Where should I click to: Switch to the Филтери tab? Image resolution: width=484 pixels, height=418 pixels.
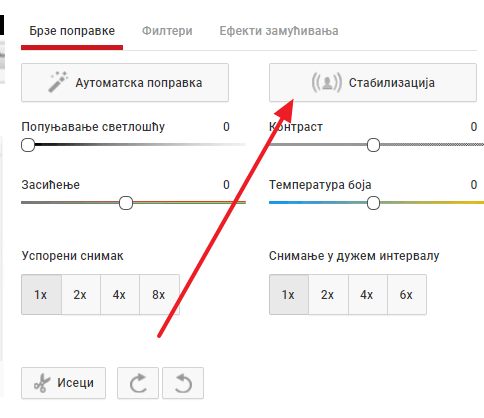(167, 31)
